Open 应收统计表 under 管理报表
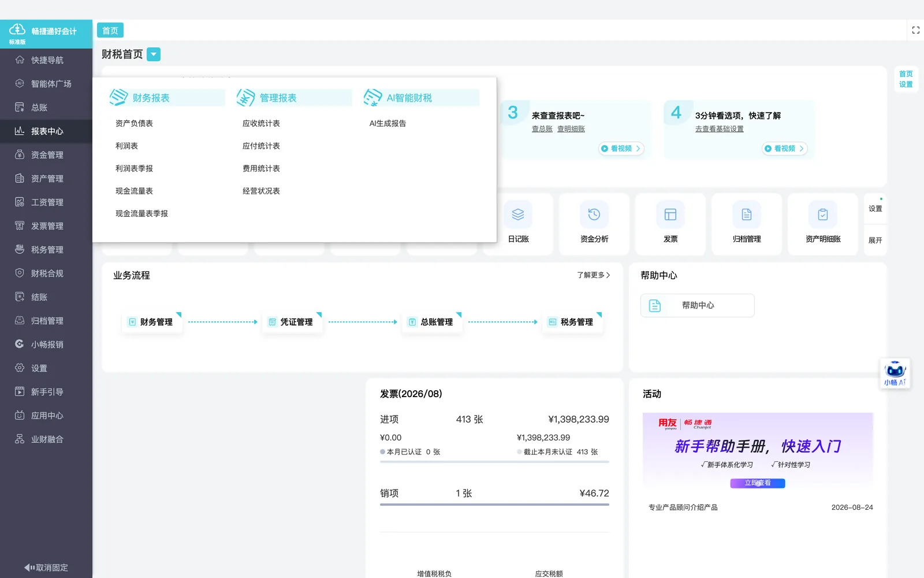This screenshot has height=578, width=924. (261, 123)
